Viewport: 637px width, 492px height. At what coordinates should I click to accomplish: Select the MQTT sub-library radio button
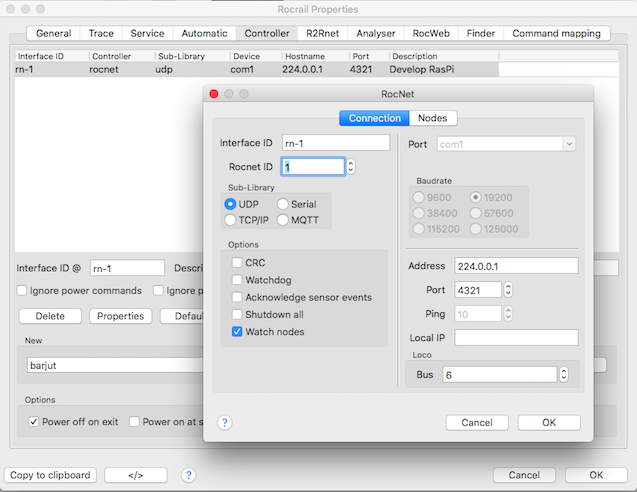coord(283,220)
